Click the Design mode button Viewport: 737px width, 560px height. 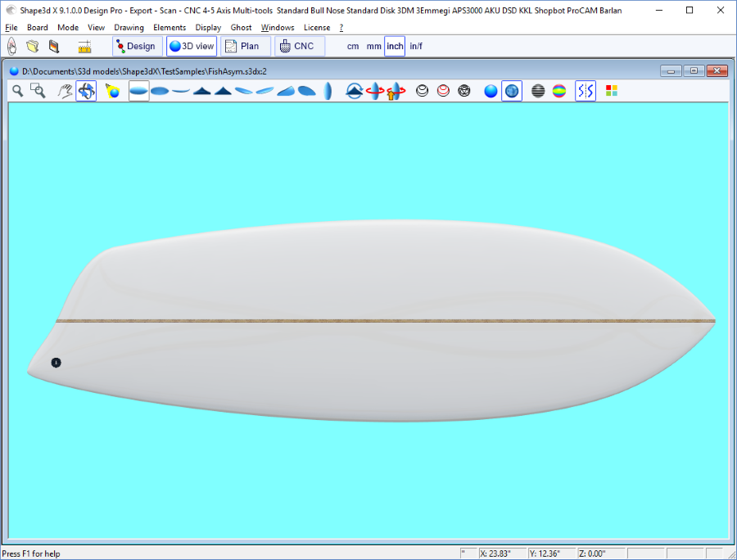coord(136,46)
